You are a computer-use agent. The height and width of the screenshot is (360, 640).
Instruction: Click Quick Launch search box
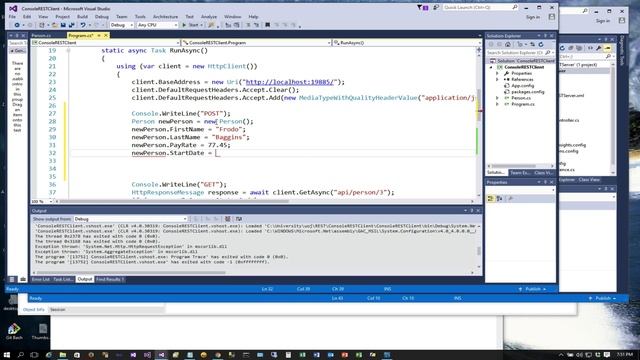click(x=480, y=7)
